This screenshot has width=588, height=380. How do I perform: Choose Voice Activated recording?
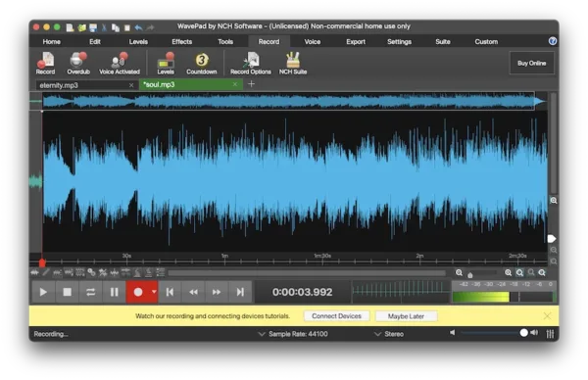tap(120, 64)
